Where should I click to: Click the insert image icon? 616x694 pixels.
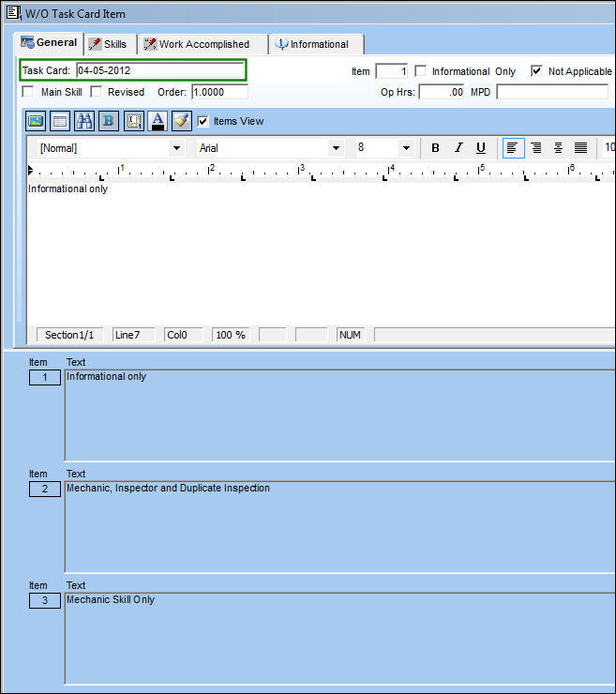point(36,121)
